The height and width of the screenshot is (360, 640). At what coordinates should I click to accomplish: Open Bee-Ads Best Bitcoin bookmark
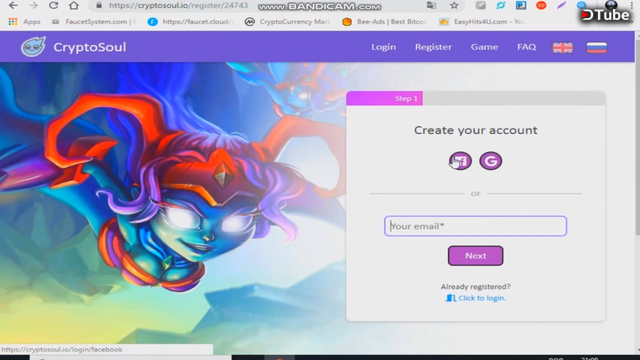point(385,22)
